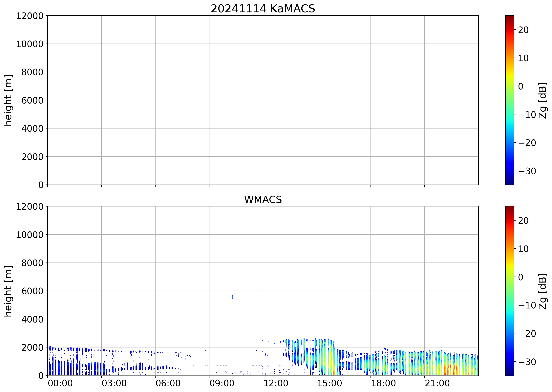Click the 06:00 time tick label
This screenshot has height=392, width=552.
tap(168, 383)
